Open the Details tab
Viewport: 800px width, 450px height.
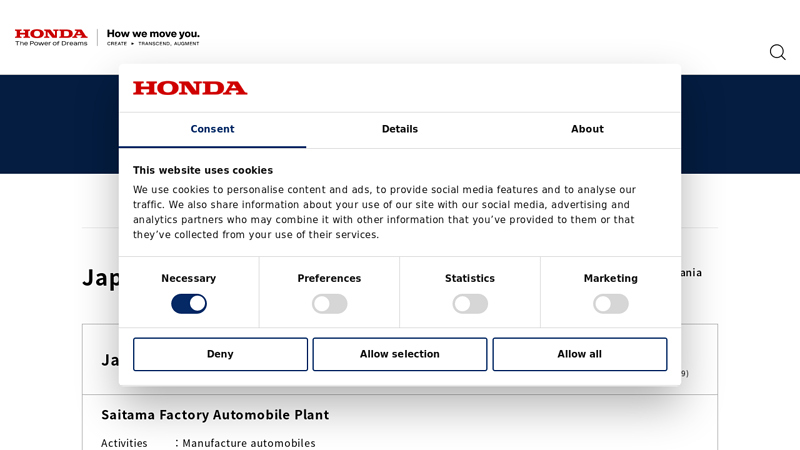[x=400, y=130]
